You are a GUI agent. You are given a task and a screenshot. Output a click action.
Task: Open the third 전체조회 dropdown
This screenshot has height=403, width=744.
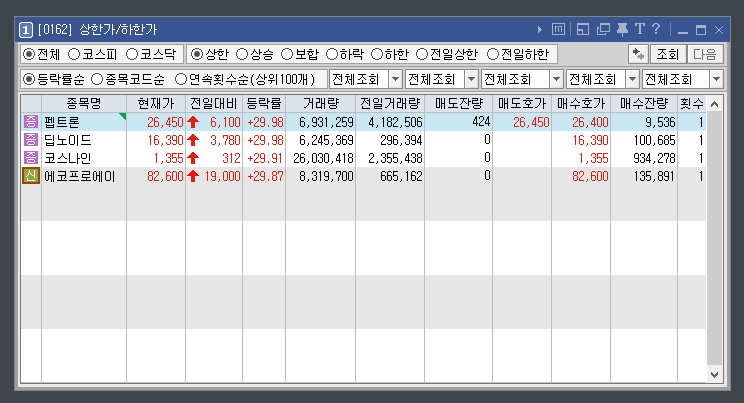click(x=557, y=79)
